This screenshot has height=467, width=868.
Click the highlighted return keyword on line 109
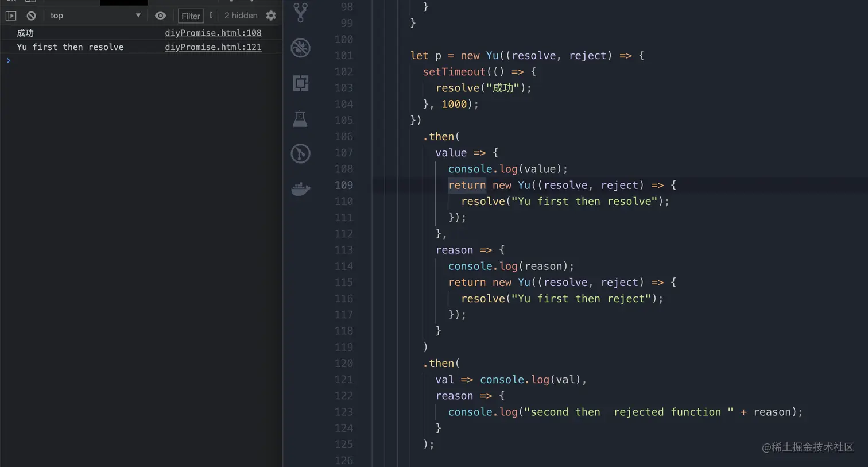click(x=467, y=185)
